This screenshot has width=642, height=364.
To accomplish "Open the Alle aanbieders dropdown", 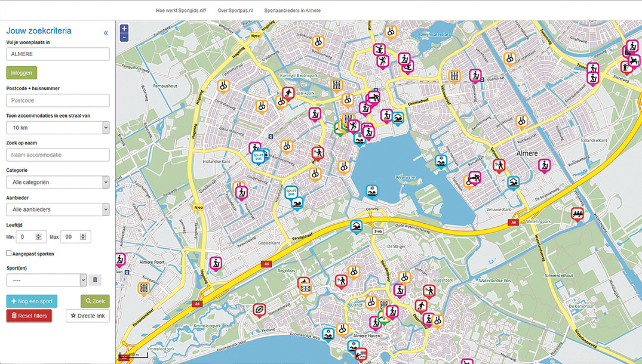I will pos(57,209).
